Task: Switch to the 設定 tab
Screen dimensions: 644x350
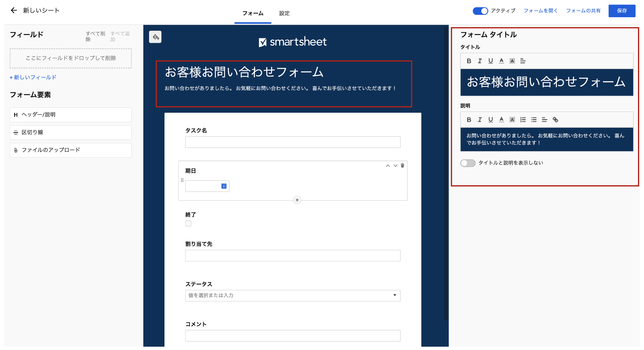Action: 284,13
